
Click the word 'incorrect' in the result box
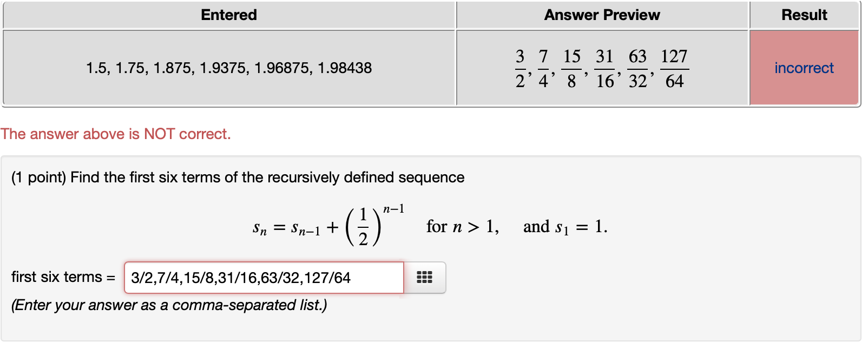804,67
